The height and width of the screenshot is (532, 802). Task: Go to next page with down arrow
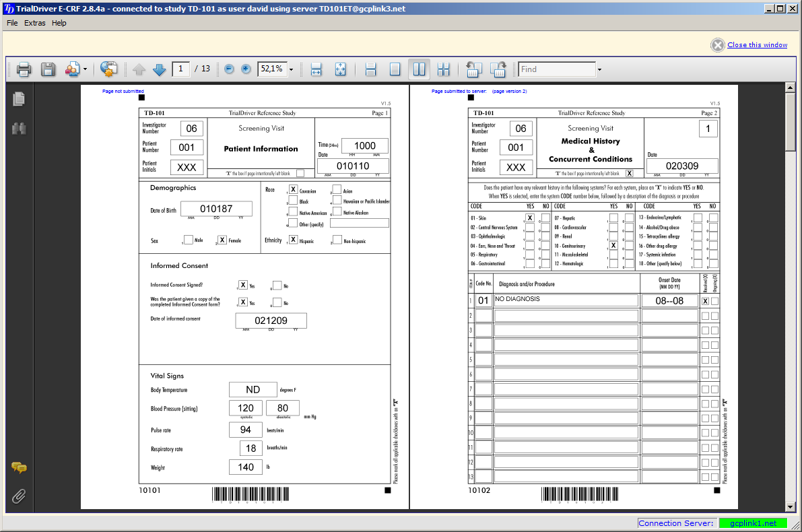[x=159, y=69]
